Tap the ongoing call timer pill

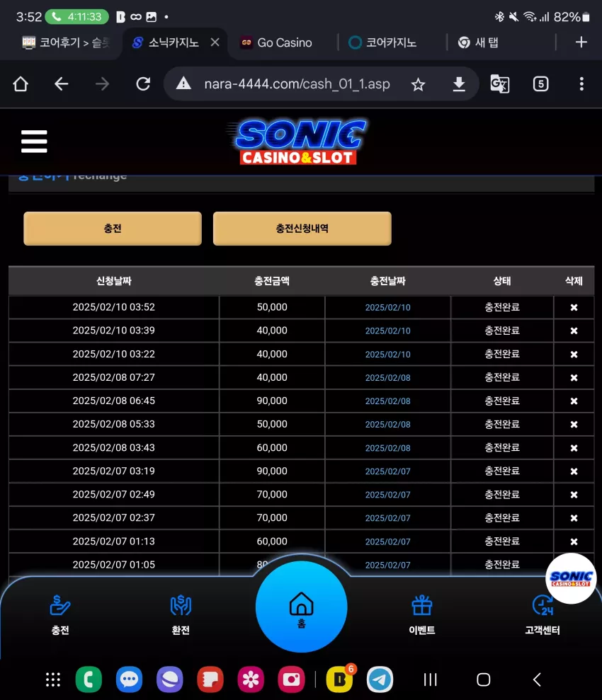coord(76,17)
